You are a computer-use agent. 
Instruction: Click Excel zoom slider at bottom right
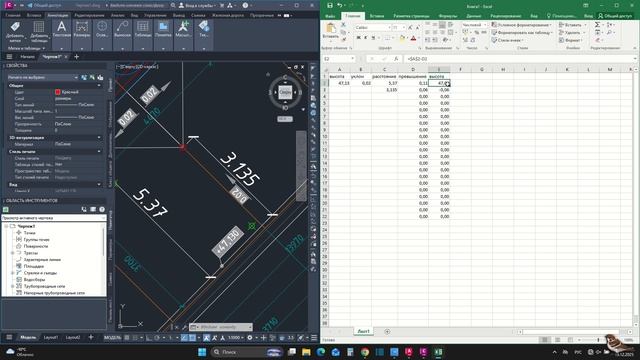[x=598, y=340]
